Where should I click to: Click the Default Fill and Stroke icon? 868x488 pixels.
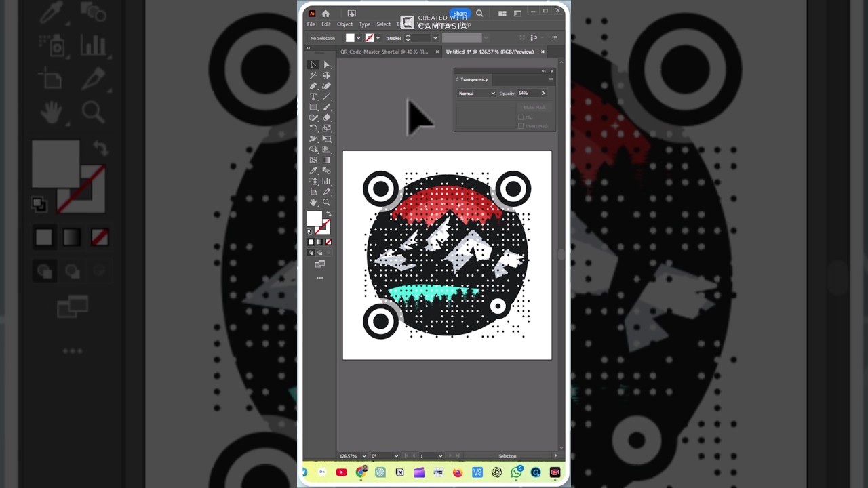click(310, 231)
